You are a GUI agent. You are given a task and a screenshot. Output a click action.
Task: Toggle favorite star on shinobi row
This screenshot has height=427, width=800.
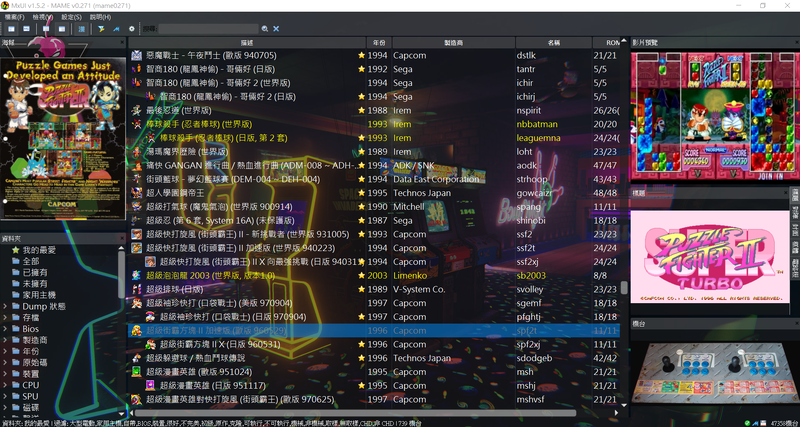click(361, 220)
